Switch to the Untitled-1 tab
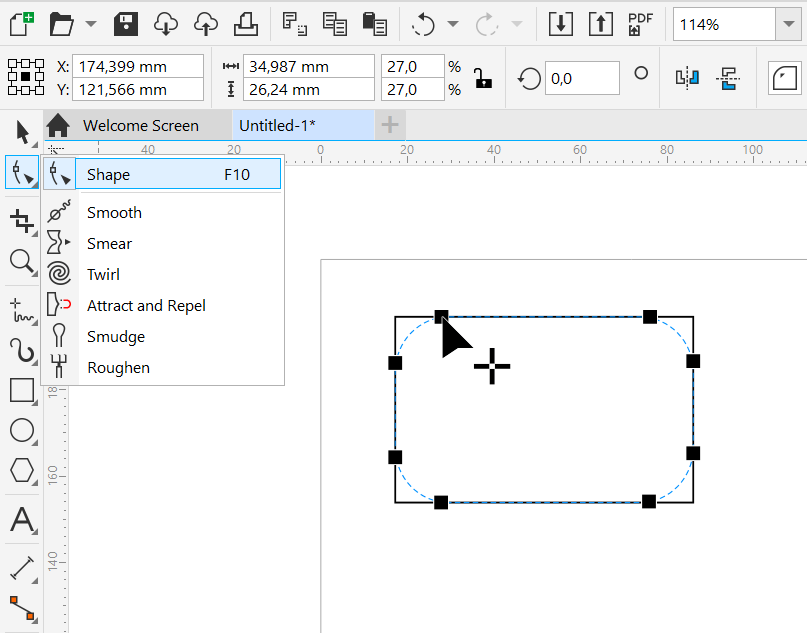The image size is (807, 633). (303, 126)
